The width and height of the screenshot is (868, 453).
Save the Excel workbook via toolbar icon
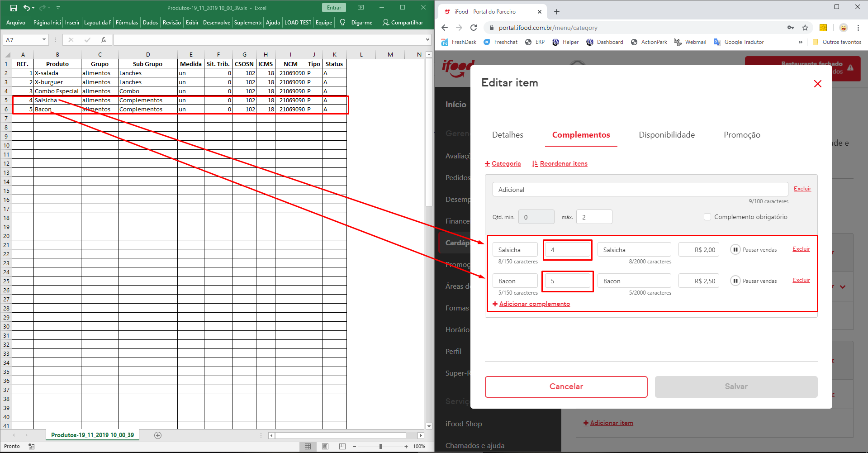tap(14, 8)
